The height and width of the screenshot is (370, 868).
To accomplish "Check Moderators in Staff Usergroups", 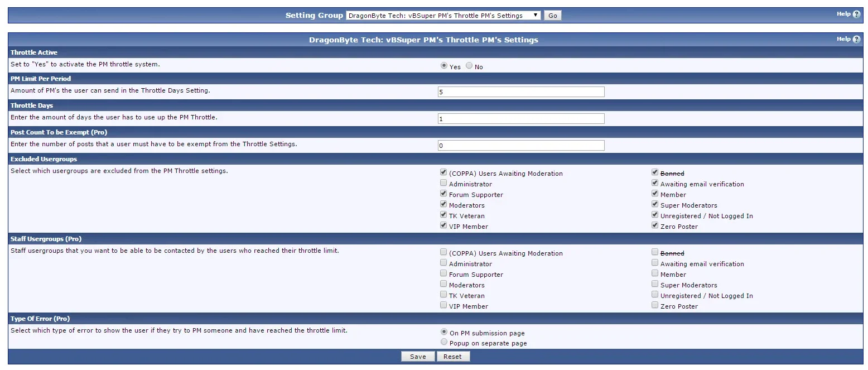I will pyautogui.click(x=443, y=284).
